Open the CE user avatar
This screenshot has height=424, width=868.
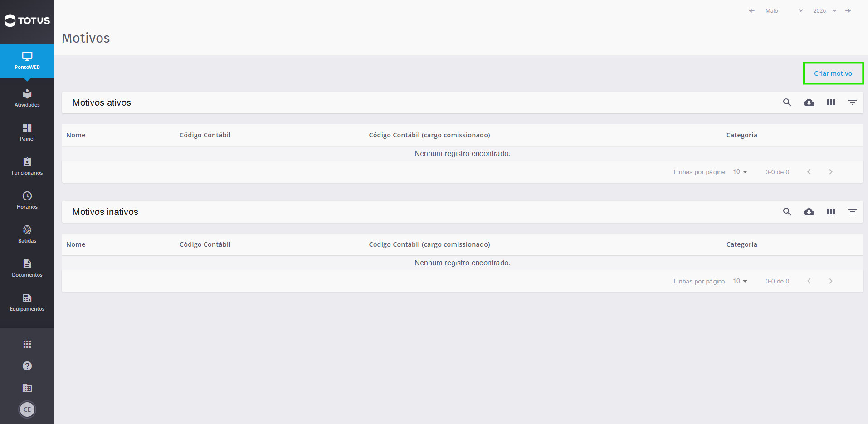(27, 409)
